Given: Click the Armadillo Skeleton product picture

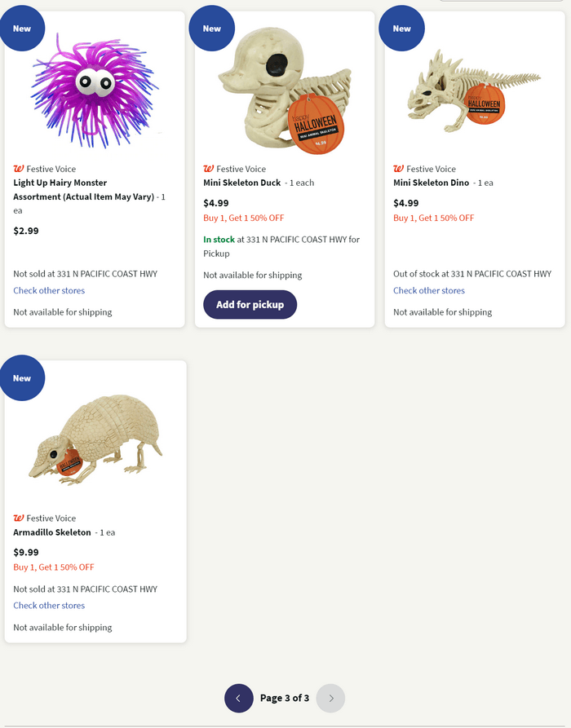Looking at the screenshot, I should coord(94,440).
